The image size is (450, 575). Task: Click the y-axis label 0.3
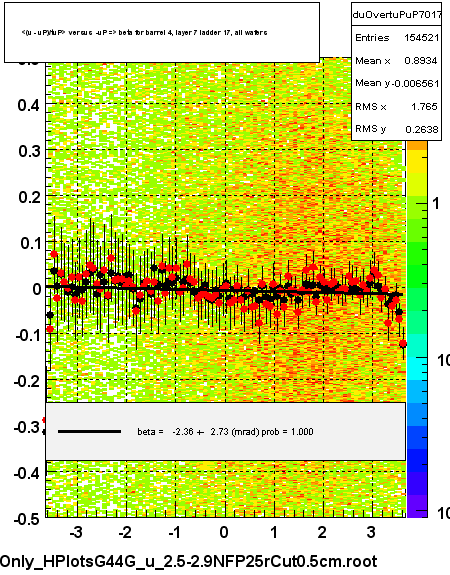point(29,151)
